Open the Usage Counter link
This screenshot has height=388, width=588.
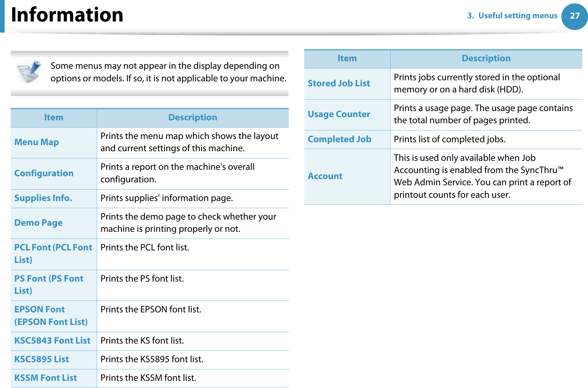[339, 114]
